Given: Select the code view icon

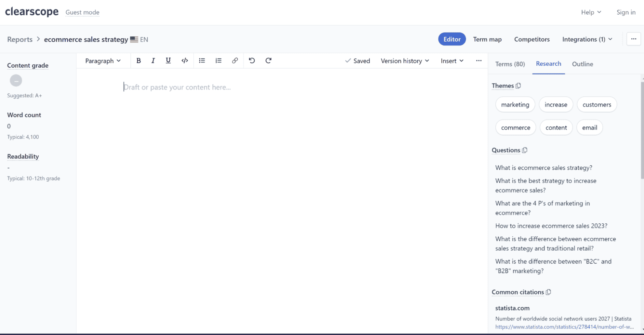Looking at the screenshot, I should tap(184, 61).
